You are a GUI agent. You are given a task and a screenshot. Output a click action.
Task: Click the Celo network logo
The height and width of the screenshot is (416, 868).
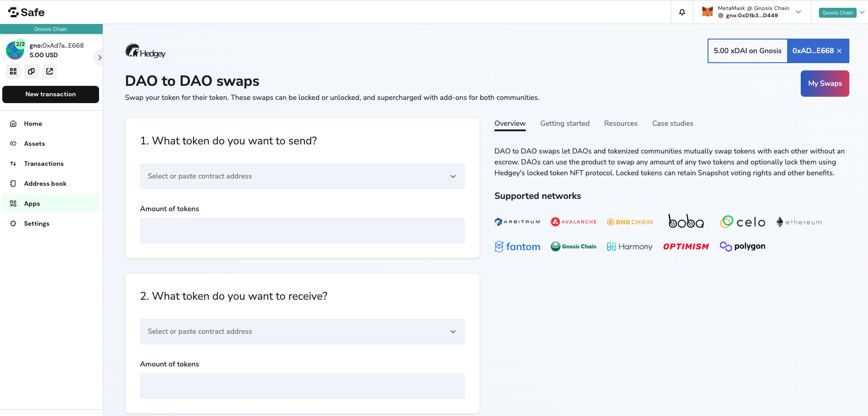(743, 222)
